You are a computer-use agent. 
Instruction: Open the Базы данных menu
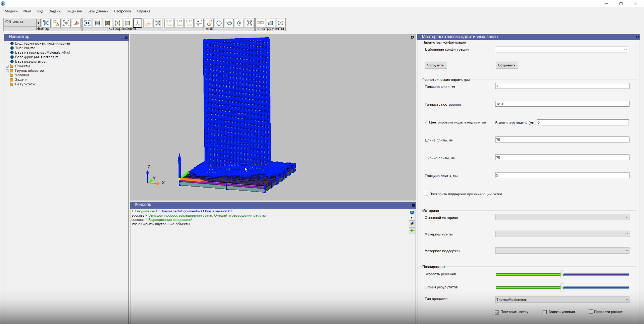(98, 11)
